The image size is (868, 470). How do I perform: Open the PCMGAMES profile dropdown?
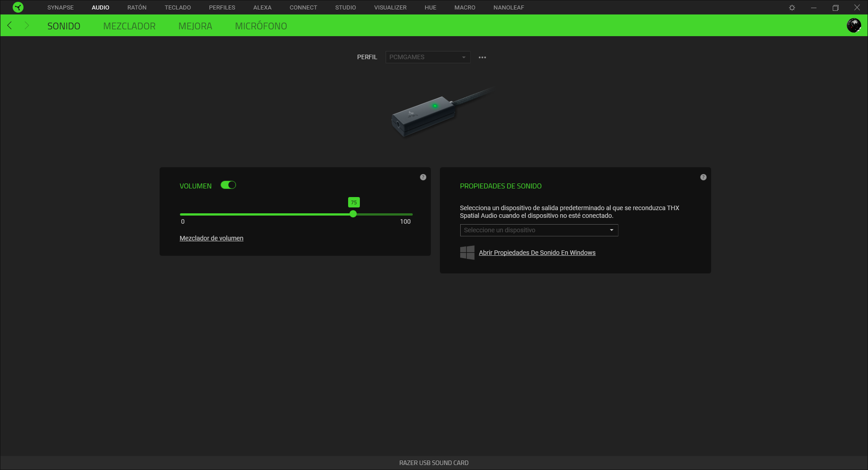point(428,57)
